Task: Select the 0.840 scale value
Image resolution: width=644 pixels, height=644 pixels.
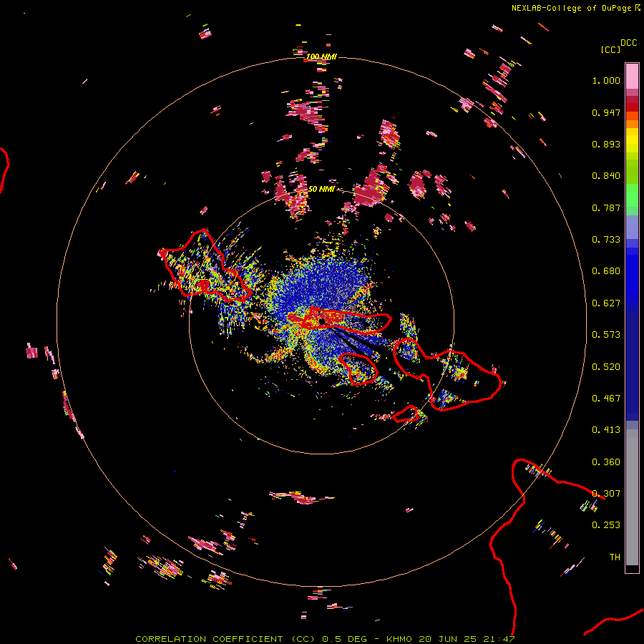Action: [606, 176]
